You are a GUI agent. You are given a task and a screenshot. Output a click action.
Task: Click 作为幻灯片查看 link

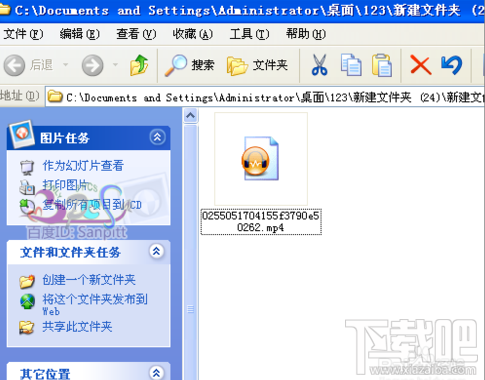coord(83,165)
